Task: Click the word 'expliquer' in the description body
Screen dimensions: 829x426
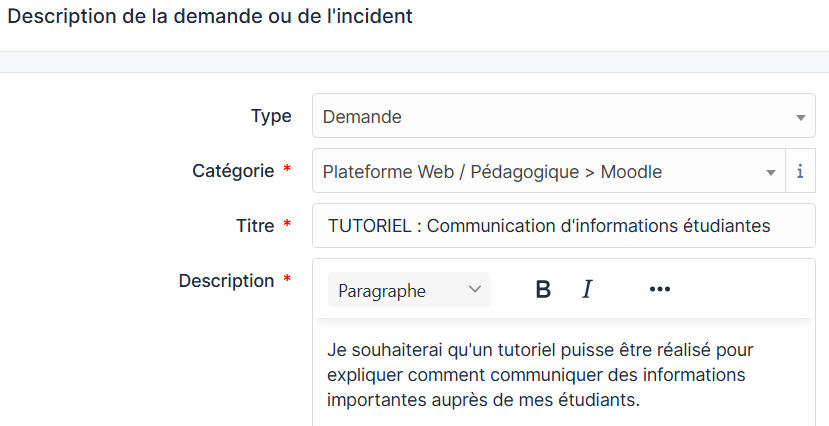Action: [365, 375]
